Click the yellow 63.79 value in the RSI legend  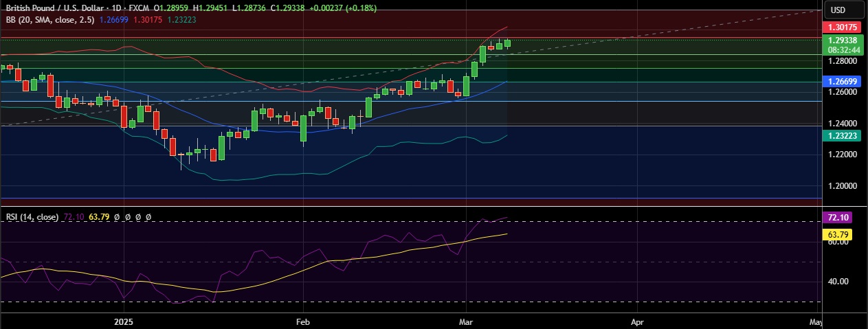point(99,217)
